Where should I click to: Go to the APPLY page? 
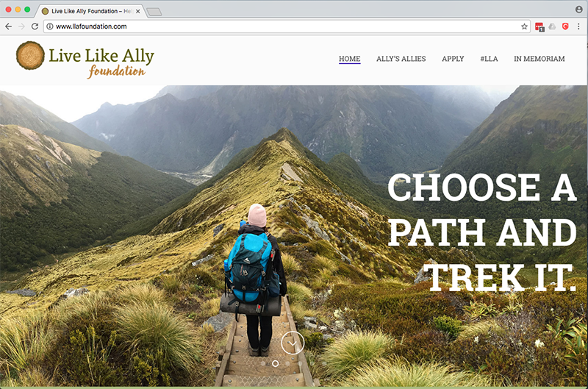453,59
